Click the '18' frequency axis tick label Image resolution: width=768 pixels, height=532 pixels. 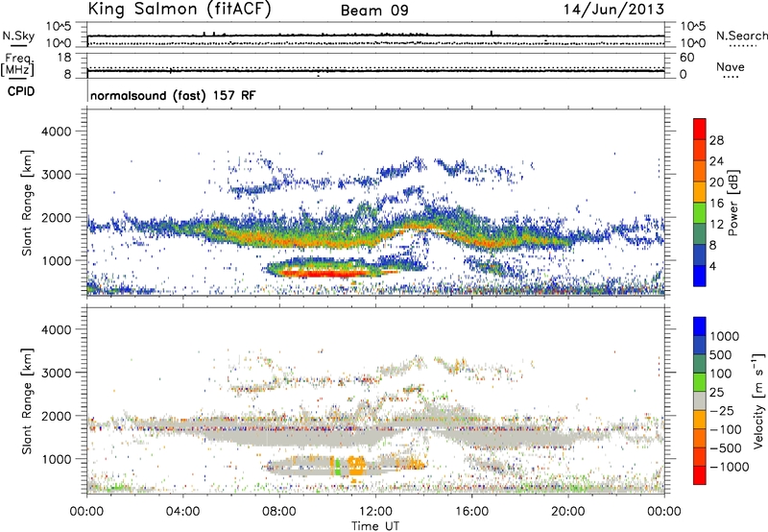click(x=64, y=58)
